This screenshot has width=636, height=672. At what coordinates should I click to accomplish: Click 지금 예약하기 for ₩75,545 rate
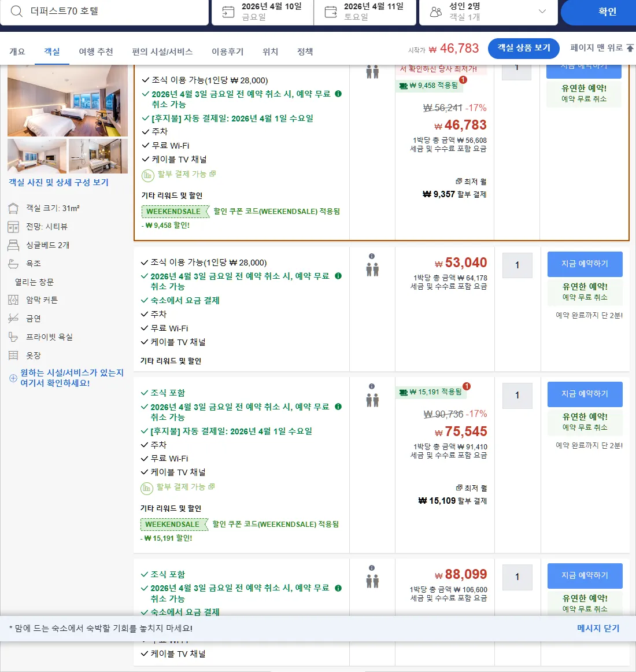(x=585, y=394)
